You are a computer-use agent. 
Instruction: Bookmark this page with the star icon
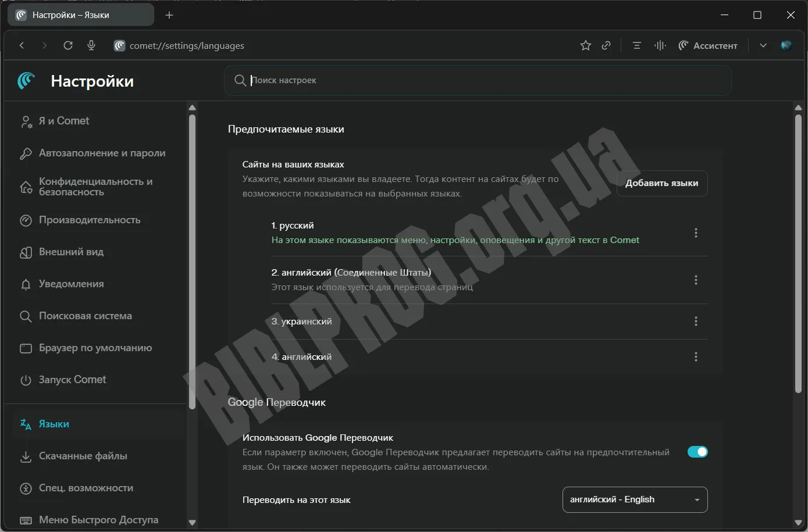[586, 45]
